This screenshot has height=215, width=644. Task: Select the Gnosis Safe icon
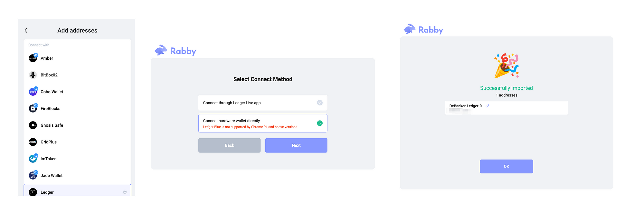(33, 125)
